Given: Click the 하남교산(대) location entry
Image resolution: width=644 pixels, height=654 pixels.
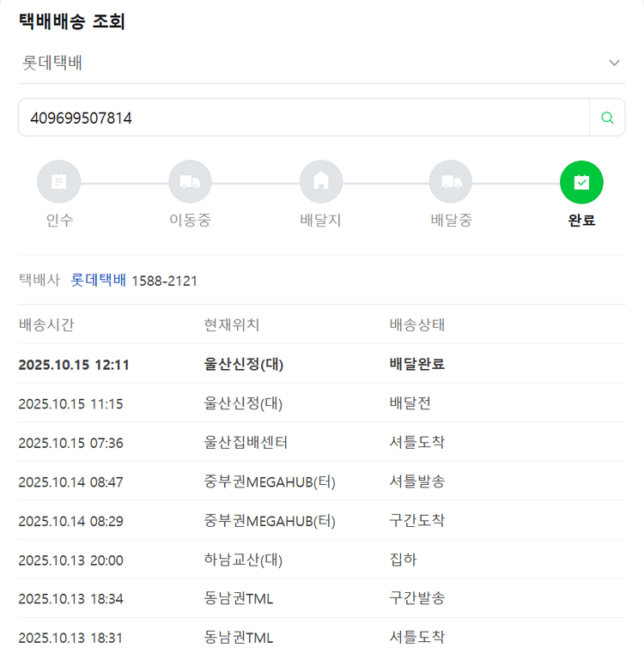Looking at the screenshot, I should pos(243,560).
